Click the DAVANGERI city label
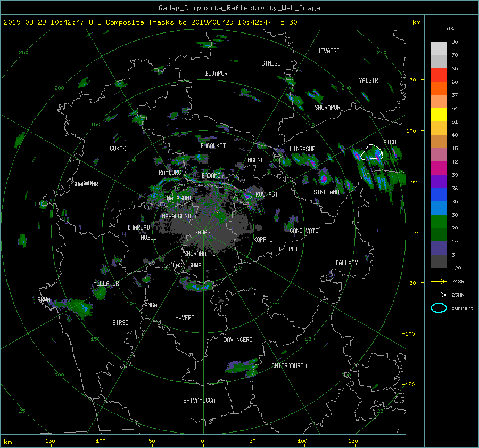The width and height of the screenshot is (479, 448). point(238,340)
